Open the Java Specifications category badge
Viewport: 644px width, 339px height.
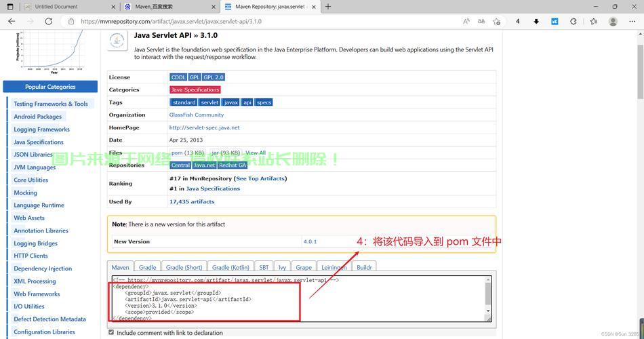195,89
